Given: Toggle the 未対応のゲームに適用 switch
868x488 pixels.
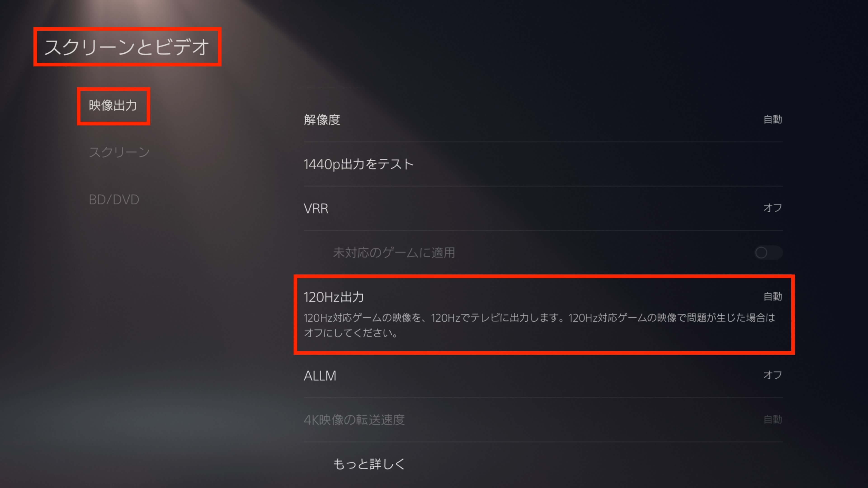Looking at the screenshot, I should pyautogui.click(x=769, y=253).
